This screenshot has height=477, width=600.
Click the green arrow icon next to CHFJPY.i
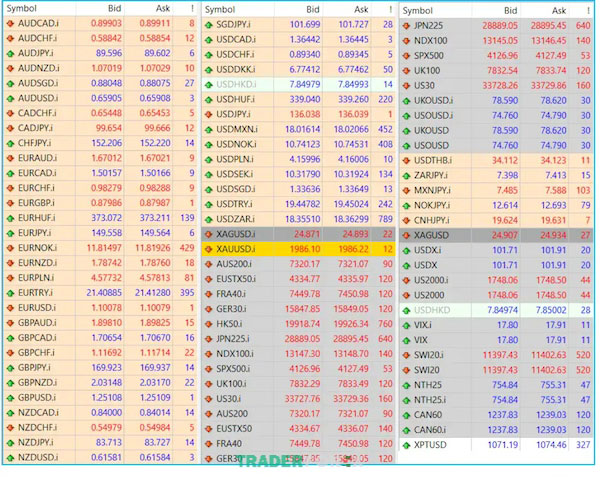click(x=10, y=143)
